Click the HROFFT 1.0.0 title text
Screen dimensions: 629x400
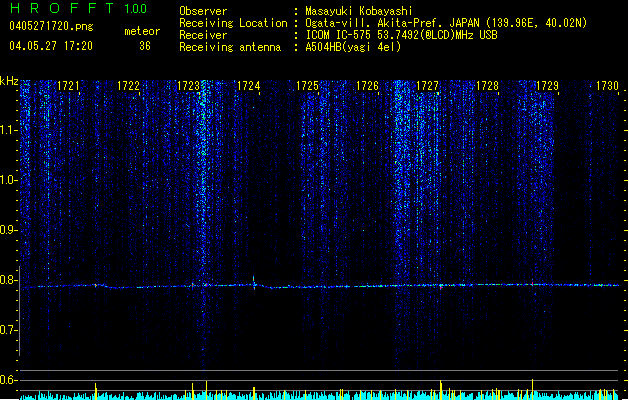point(78,8)
